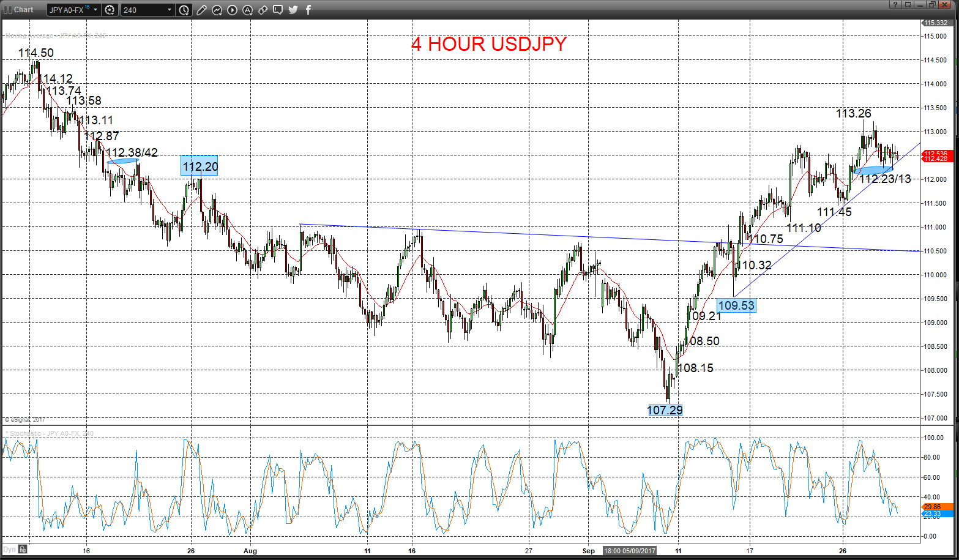Open the alerts circled-A icon
This screenshot has height=560, width=959.
click(247, 10)
